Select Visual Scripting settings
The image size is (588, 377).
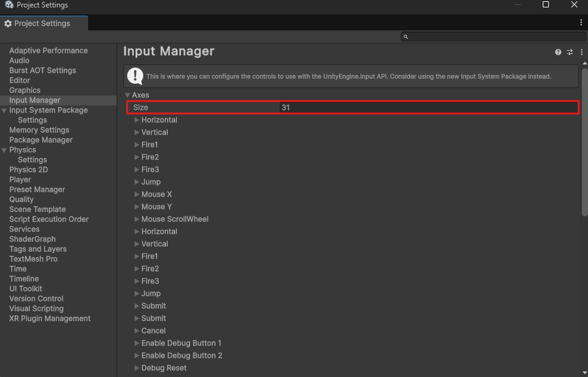tap(37, 309)
